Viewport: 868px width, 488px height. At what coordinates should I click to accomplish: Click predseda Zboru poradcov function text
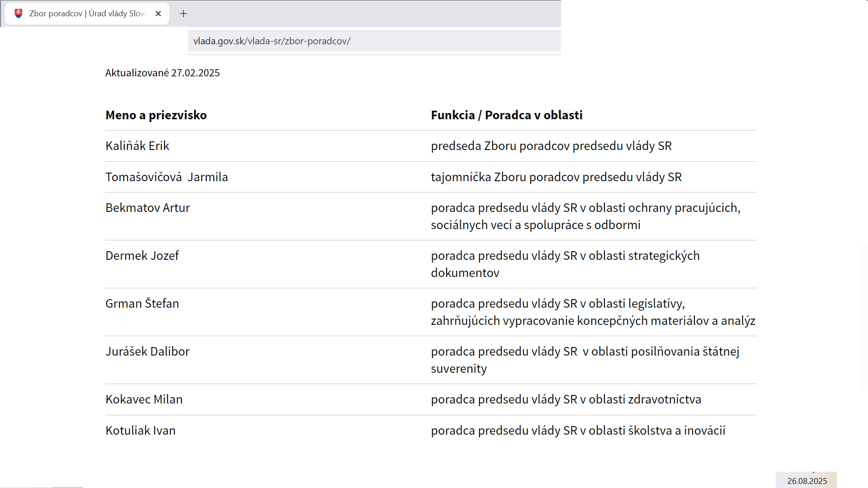[x=551, y=146]
